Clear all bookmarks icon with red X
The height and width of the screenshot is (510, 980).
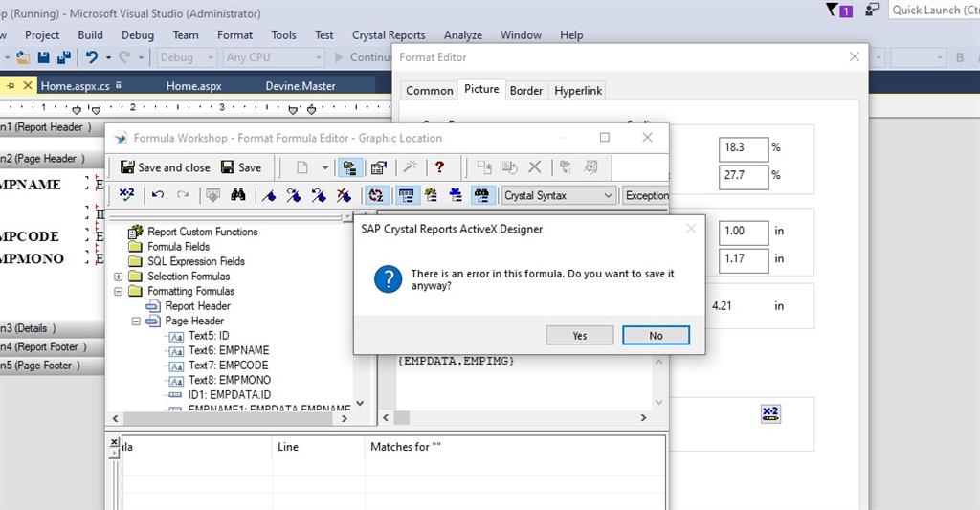pyautogui.click(x=344, y=195)
